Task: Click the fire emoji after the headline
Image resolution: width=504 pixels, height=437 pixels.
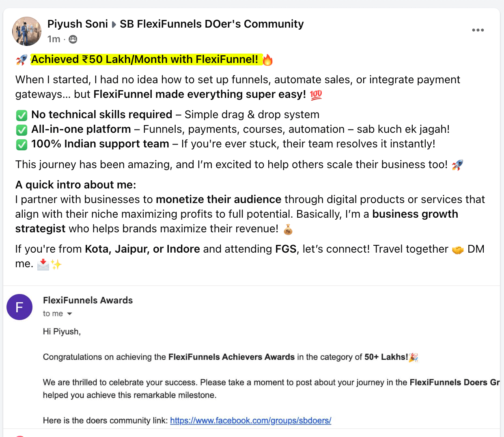Action: [x=267, y=60]
